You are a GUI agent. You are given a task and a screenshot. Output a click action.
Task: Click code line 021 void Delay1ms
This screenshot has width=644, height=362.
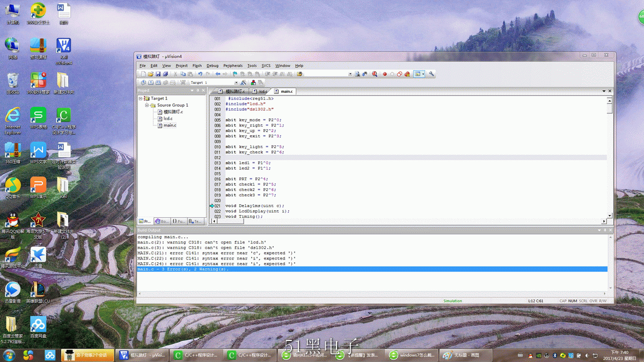254,206
